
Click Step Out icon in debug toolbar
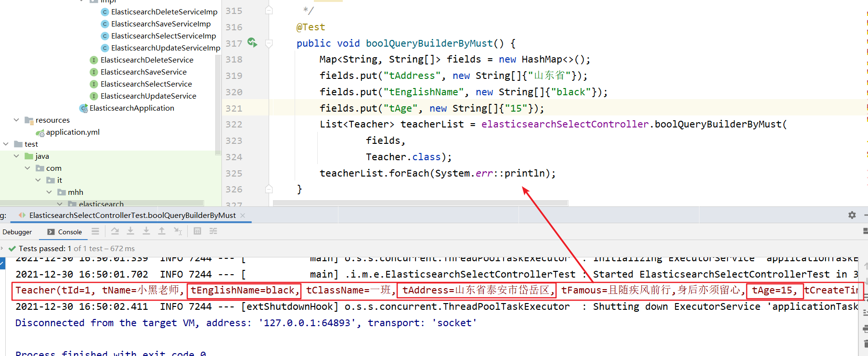point(162,231)
